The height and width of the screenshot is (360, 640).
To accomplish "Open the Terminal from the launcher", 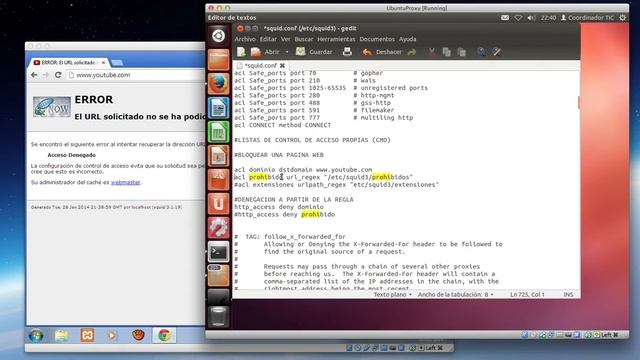I will tap(218, 252).
